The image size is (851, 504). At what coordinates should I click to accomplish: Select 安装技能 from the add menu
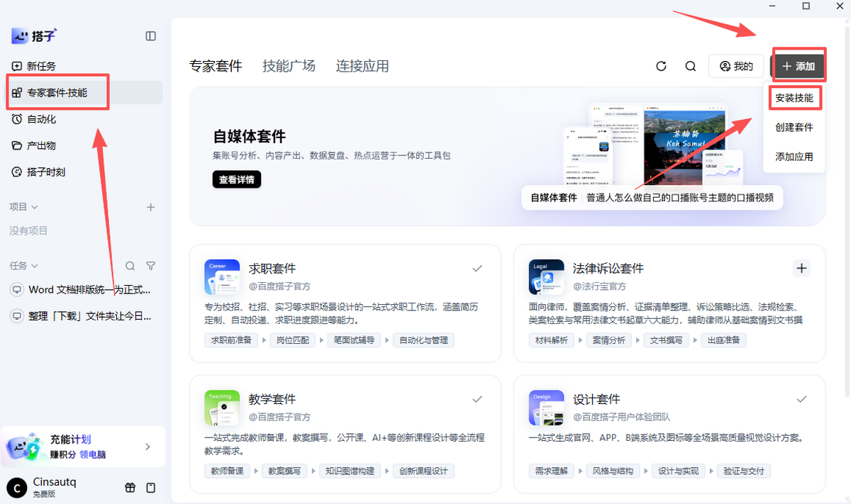coord(794,98)
